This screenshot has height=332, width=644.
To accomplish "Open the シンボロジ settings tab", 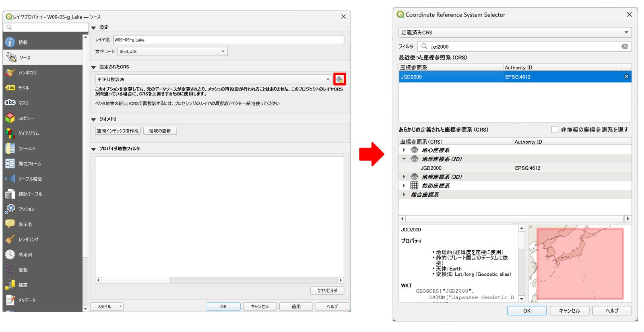I will click(x=43, y=72).
